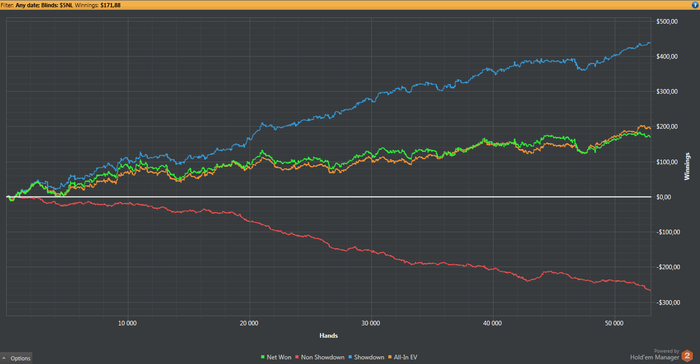Viewport: 700px width, 364px height.
Task: Click the 20 000 hands axis label
Action: (249, 323)
